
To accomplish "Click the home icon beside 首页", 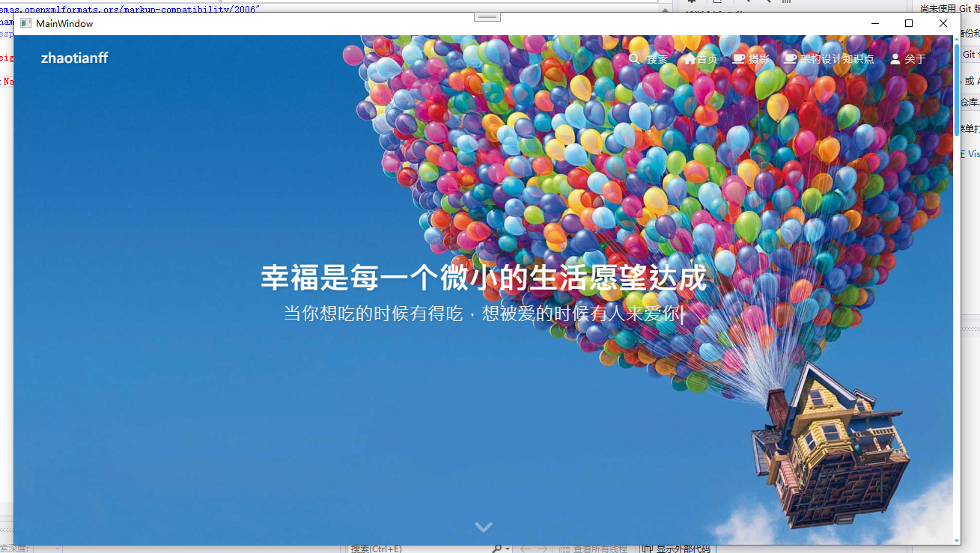I will click(690, 59).
